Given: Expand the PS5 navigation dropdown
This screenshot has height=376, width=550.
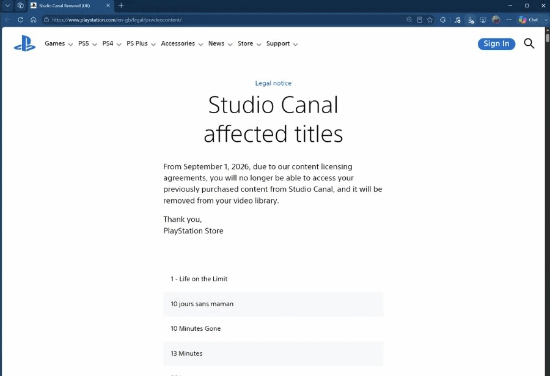Looking at the screenshot, I should tap(87, 44).
